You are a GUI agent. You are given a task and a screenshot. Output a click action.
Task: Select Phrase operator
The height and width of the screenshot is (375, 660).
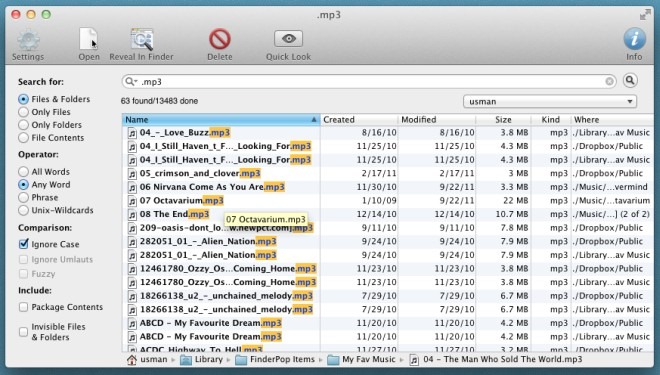pyautogui.click(x=24, y=197)
